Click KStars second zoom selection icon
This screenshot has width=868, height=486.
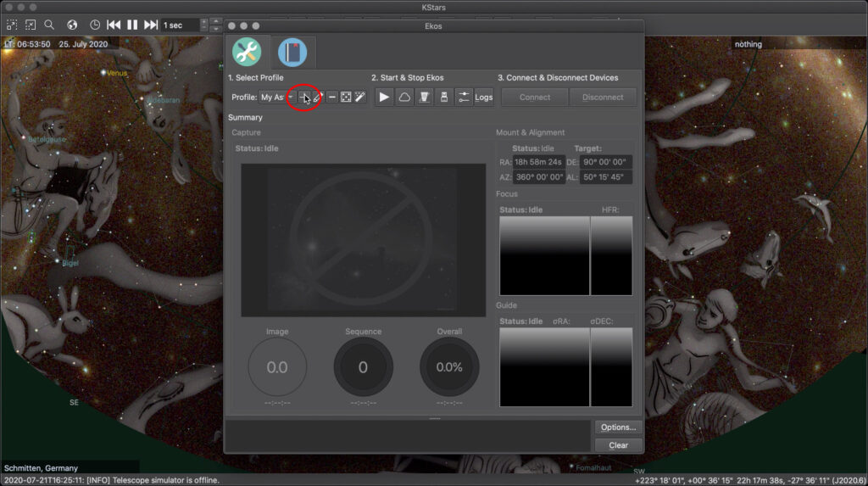tap(31, 25)
